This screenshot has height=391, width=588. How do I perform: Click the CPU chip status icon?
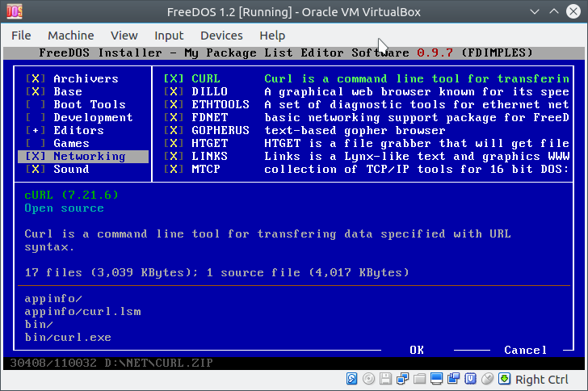[471, 379]
